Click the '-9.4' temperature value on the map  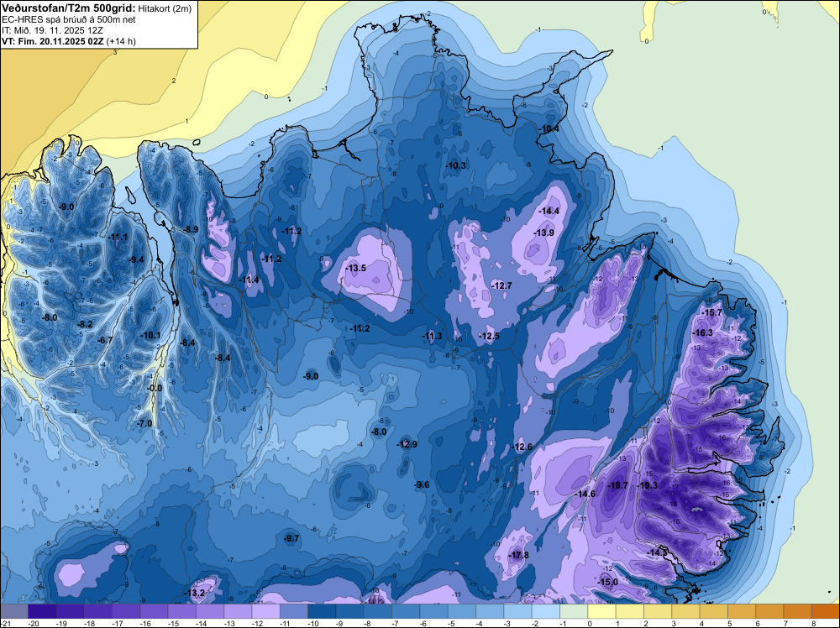136,259
